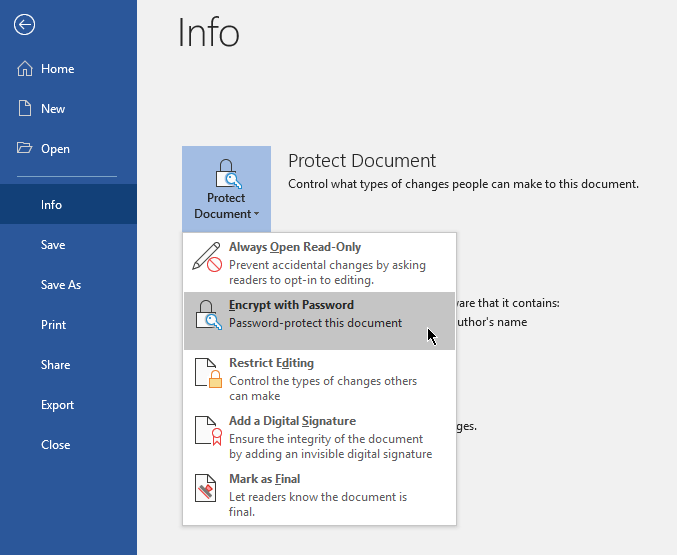Choose Save from the backstage sidebar
Screen dimensions: 677x555
[x=53, y=245]
